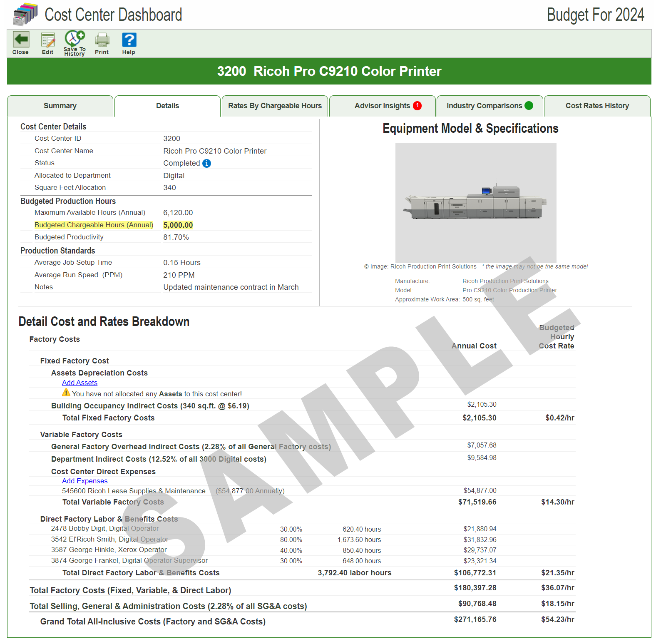Image resolution: width=656 pixels, height=644 pixels.
Task: Switch to the Summary tab
Action: [x=60, y=106]
